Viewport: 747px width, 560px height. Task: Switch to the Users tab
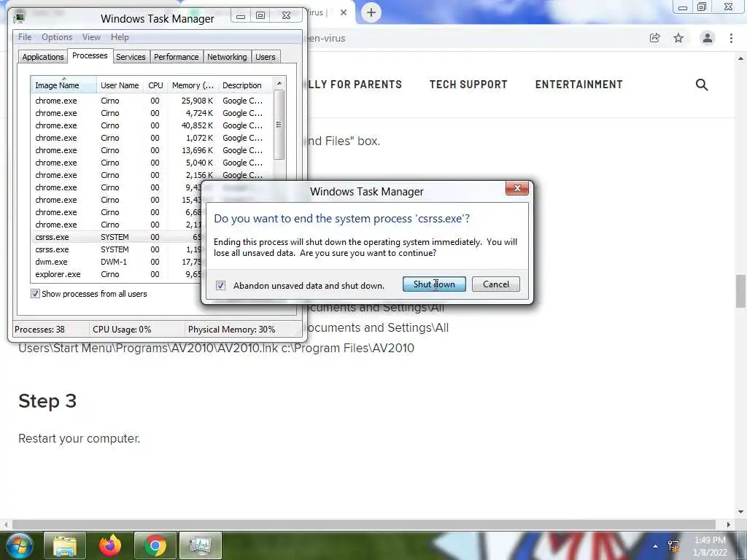point(266,57)
